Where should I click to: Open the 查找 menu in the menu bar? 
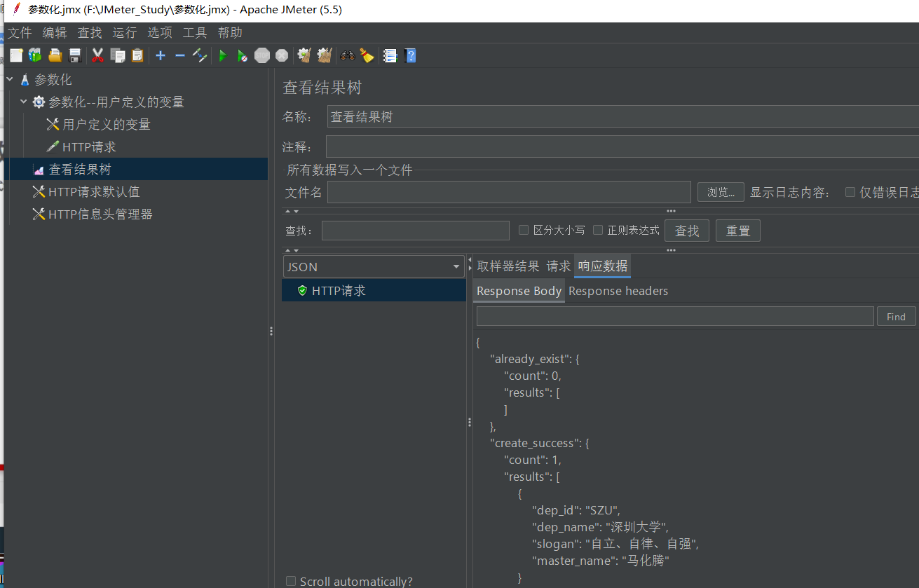click(x=90, y=33)
